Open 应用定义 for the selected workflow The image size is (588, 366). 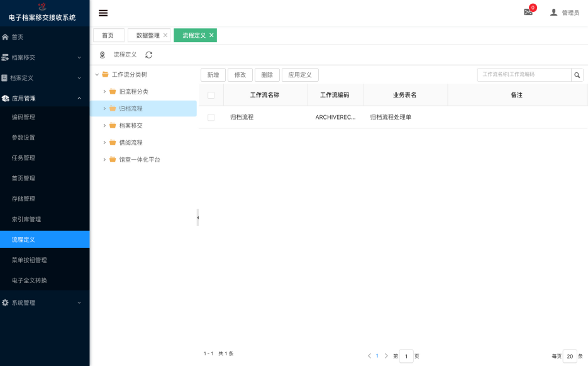tap(299, 74)
